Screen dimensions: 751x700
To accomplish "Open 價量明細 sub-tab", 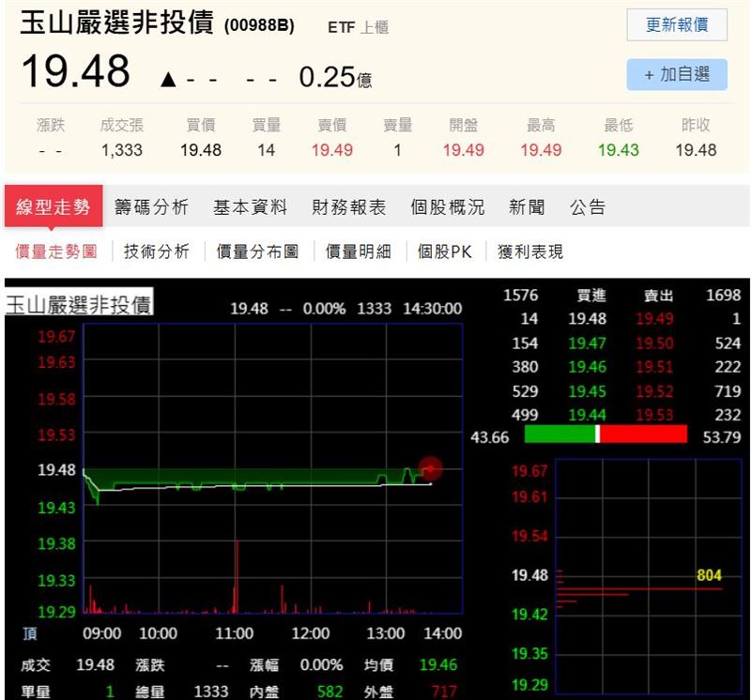I will tap(359, 251).
